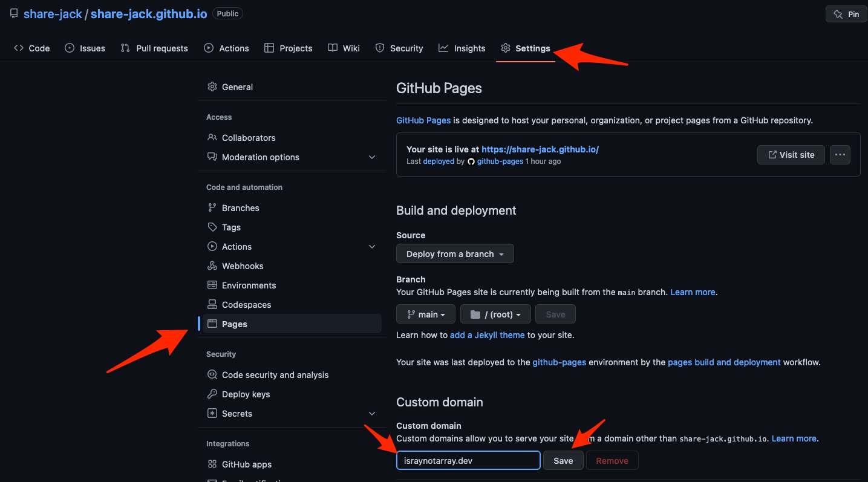
Task: Click the Webhooks icon in sidebar
Action: (212, 266)
